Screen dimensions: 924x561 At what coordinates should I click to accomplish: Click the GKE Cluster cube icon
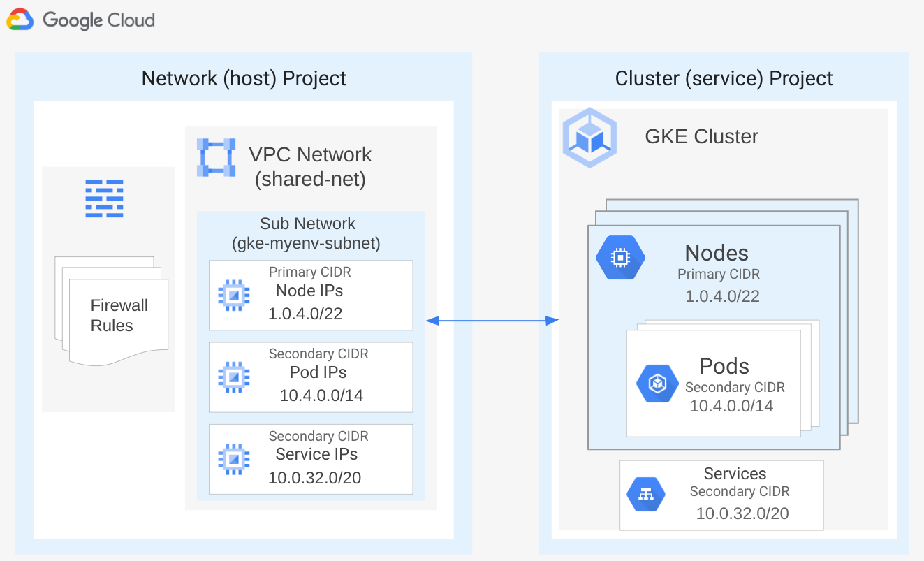coord(589,137)
